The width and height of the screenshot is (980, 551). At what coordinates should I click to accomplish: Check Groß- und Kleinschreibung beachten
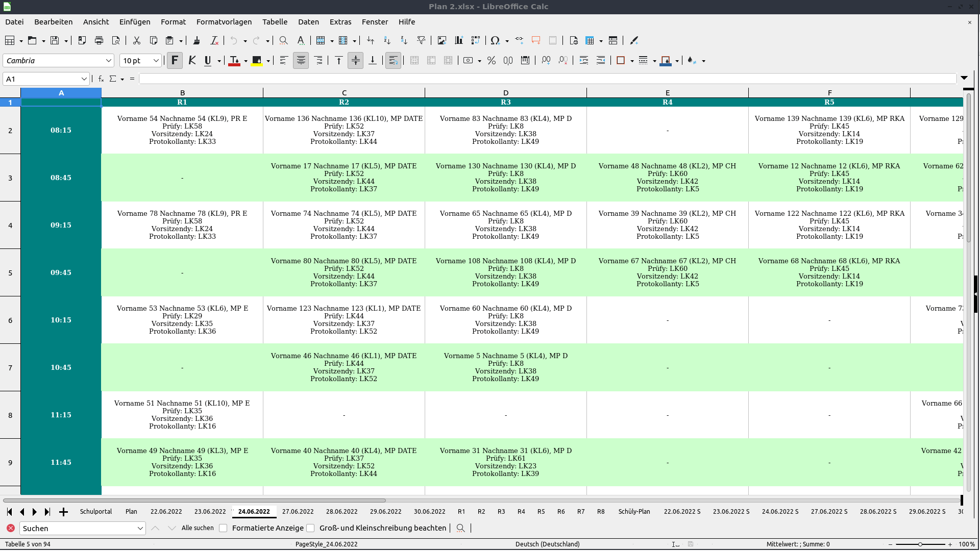pos(310,528)
